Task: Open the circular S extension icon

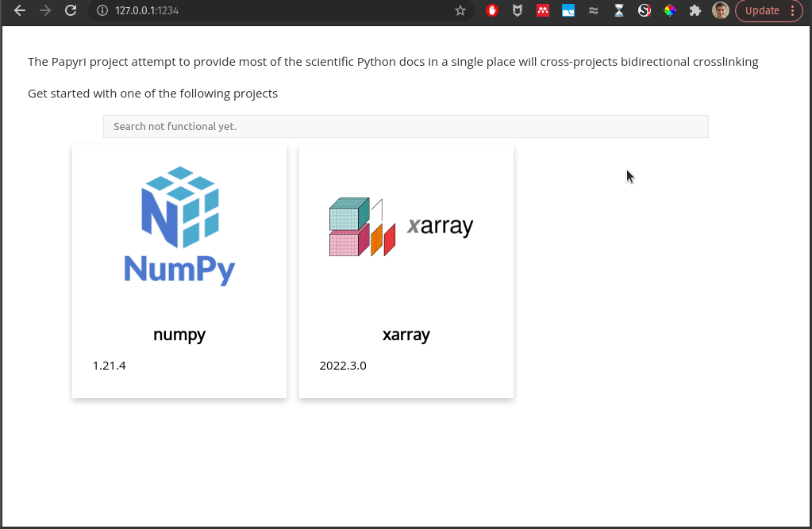Action: point(645,10)
